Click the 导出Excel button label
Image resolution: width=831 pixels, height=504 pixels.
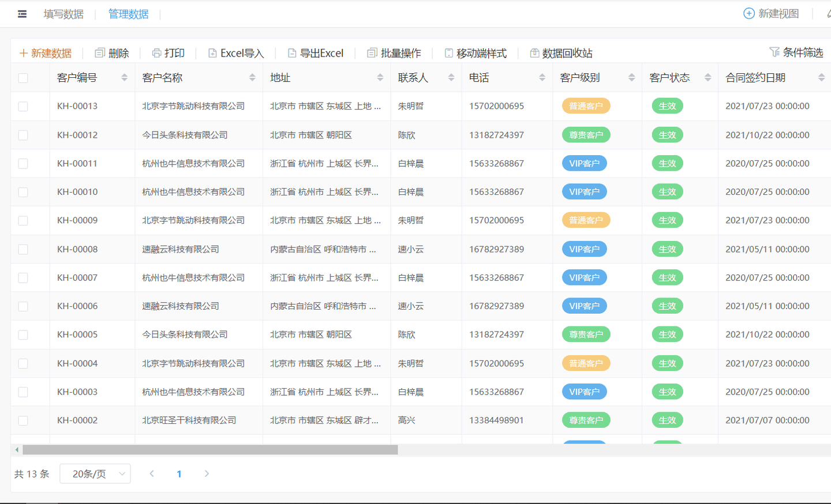321,53
